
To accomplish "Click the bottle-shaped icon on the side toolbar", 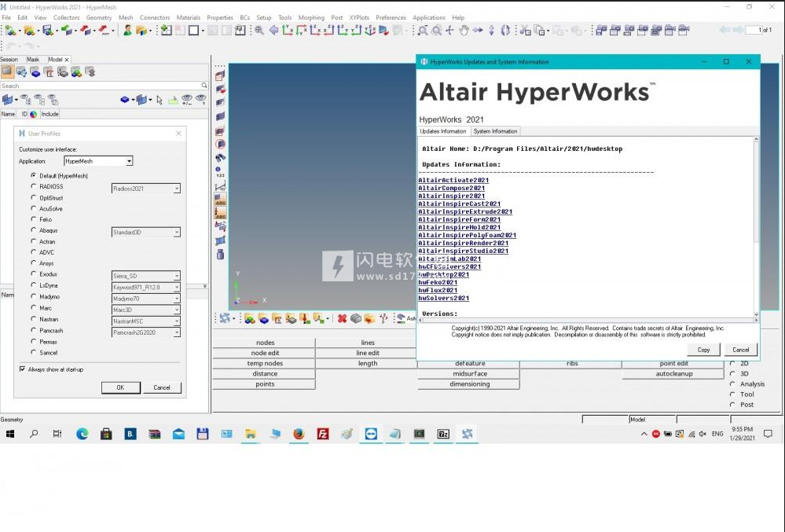I will pyautogui.click(x=220, y=255).
